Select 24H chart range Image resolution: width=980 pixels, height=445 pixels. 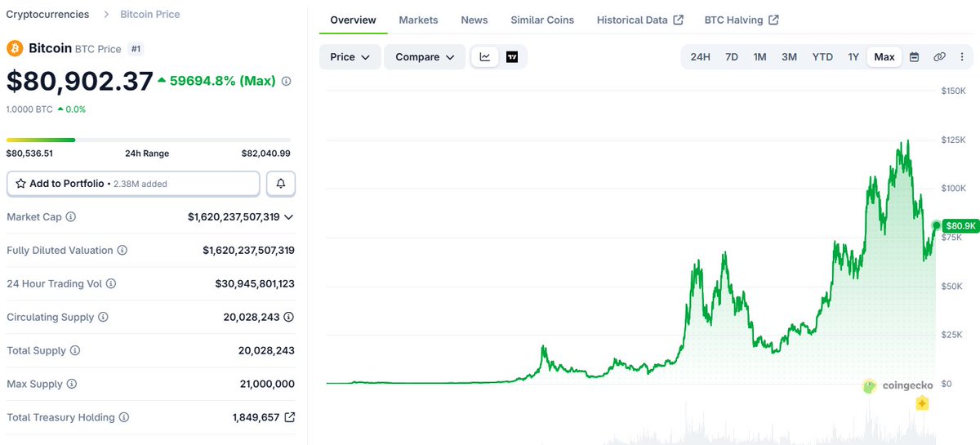pos(700,57)
